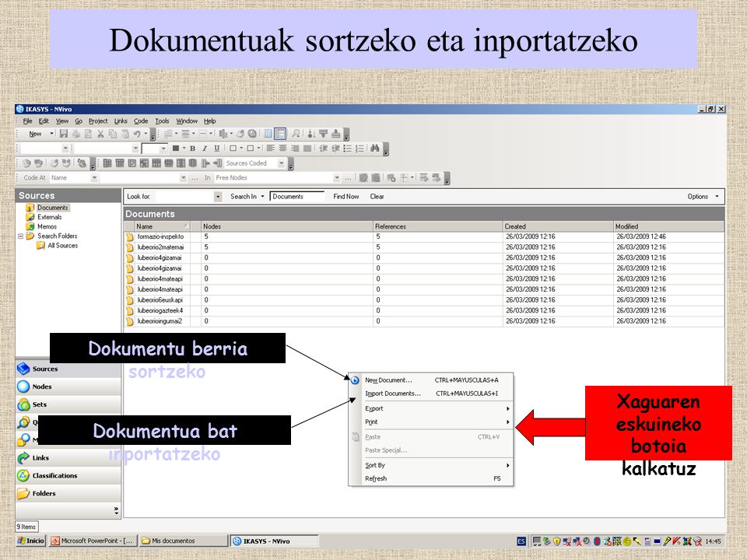Click the bulleted list icon
This screenshot has height=560, width=747.
(348, 149)
